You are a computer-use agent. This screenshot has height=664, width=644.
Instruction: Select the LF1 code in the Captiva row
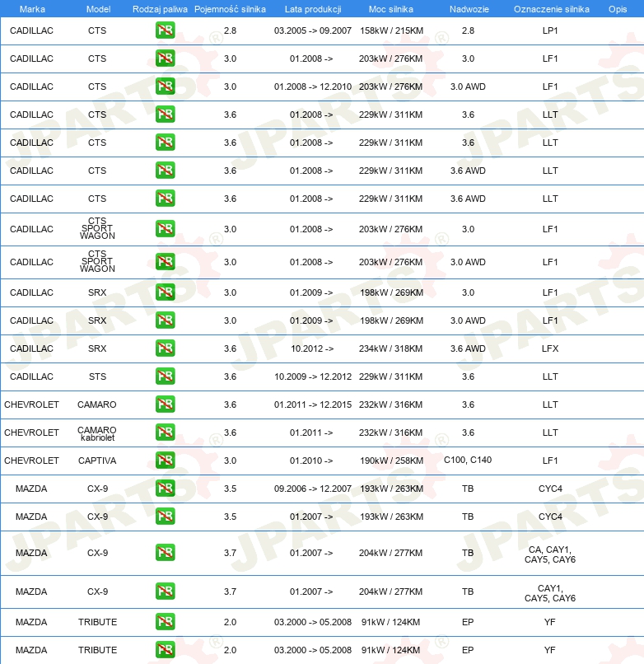coord(550,461)
